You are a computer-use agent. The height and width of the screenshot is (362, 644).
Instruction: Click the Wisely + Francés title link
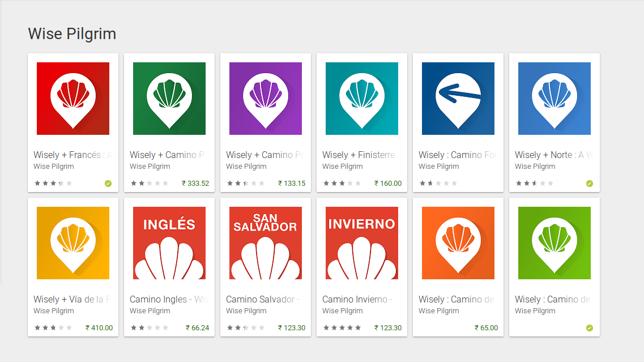point(72,155)
